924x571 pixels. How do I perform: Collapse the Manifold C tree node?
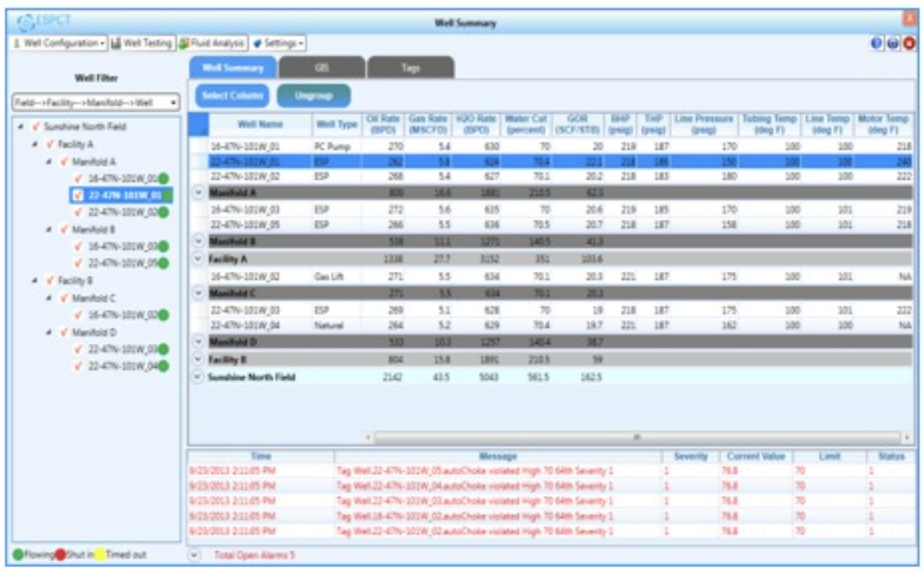(x=49, y=298)
